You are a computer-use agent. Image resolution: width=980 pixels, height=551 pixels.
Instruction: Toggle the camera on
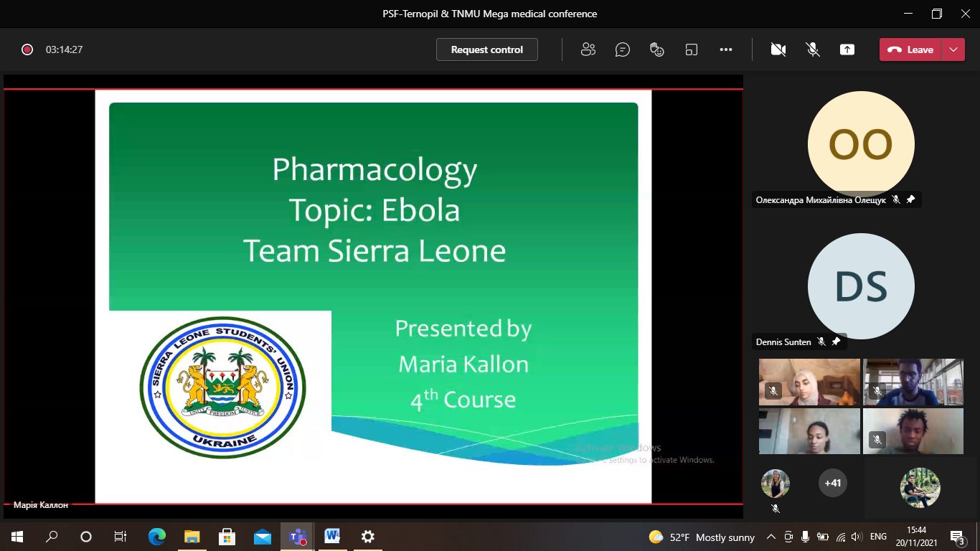[778, 50]
